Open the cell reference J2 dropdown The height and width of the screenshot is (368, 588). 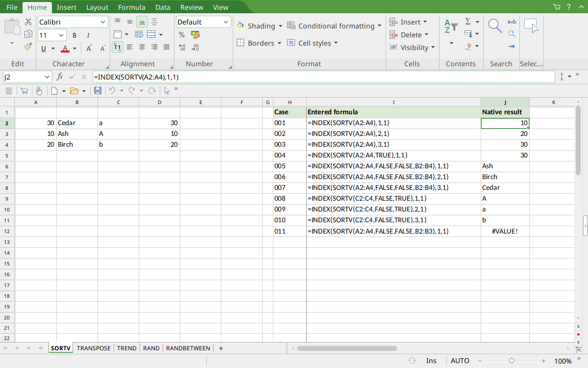tap(48, 77)
